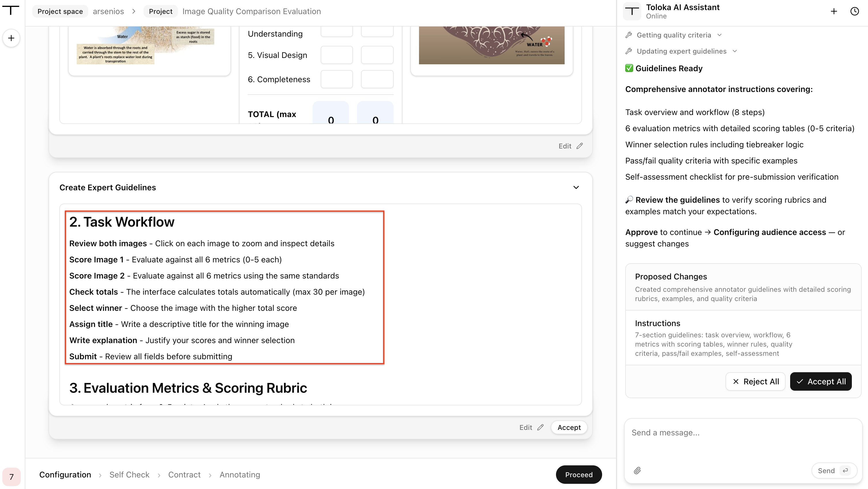Click the plus button in the left sidebar

click(11, 38)
